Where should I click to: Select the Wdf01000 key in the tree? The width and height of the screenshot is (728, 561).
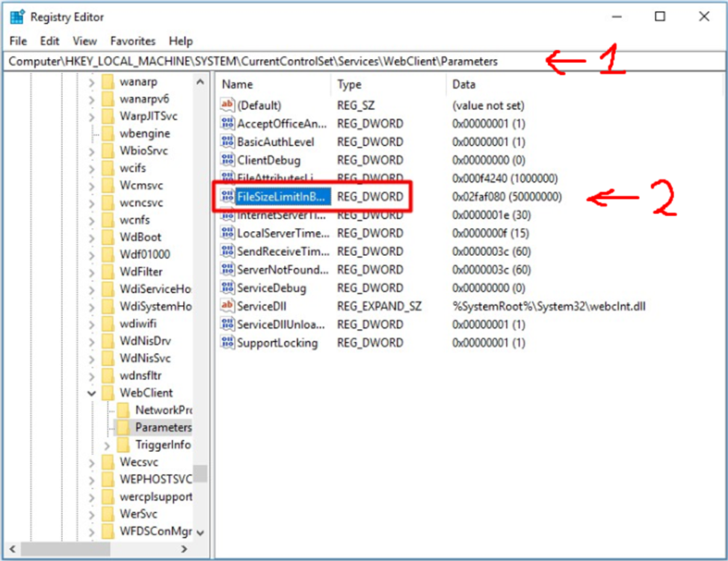[x=145, y=254]
